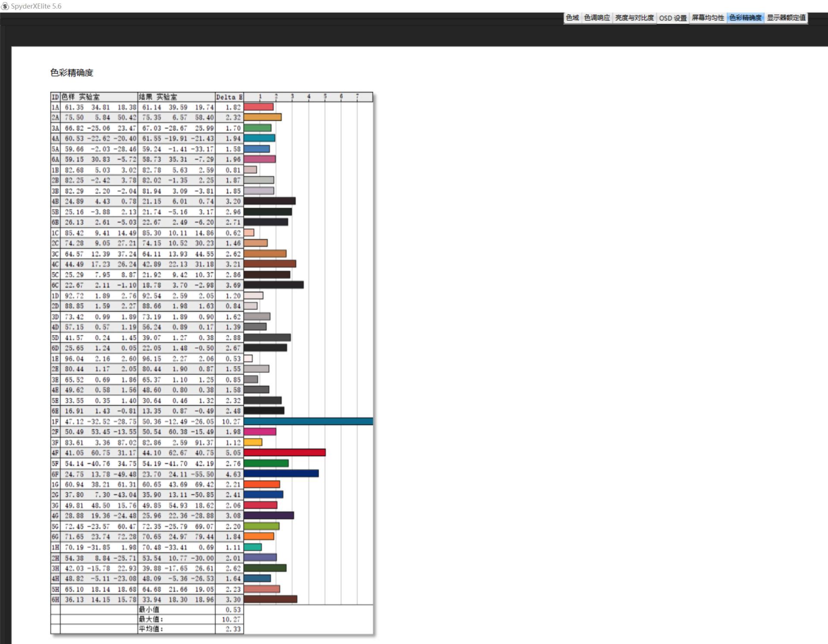Switch to the 色域 tab
Image resolution: width=828 pixels, height=644 pixels.
coord(572,18)
